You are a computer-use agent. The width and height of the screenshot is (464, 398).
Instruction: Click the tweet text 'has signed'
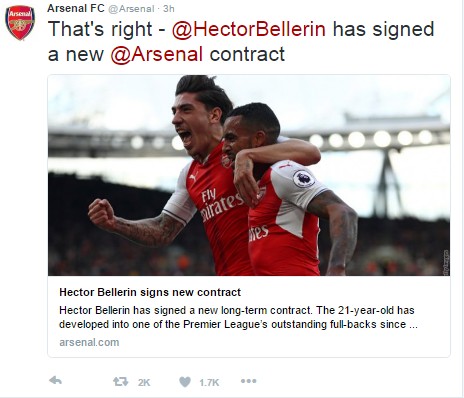click(x=384, y=30)
